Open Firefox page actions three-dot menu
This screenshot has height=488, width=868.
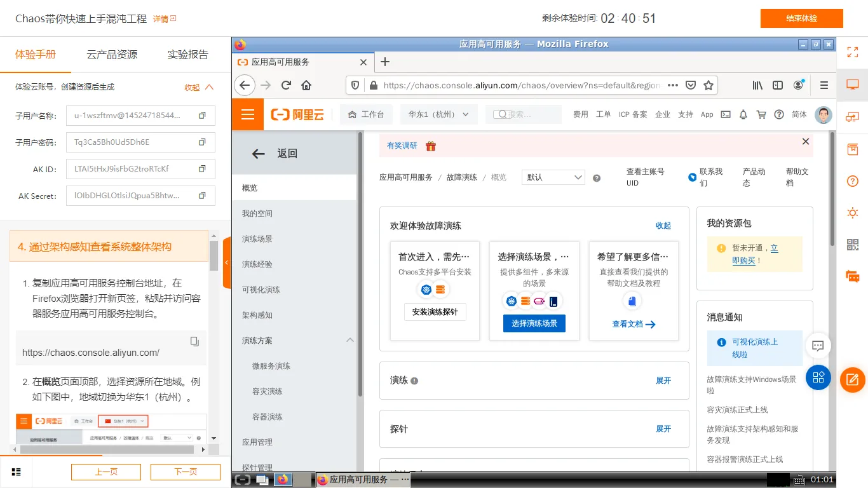(672, 85)
